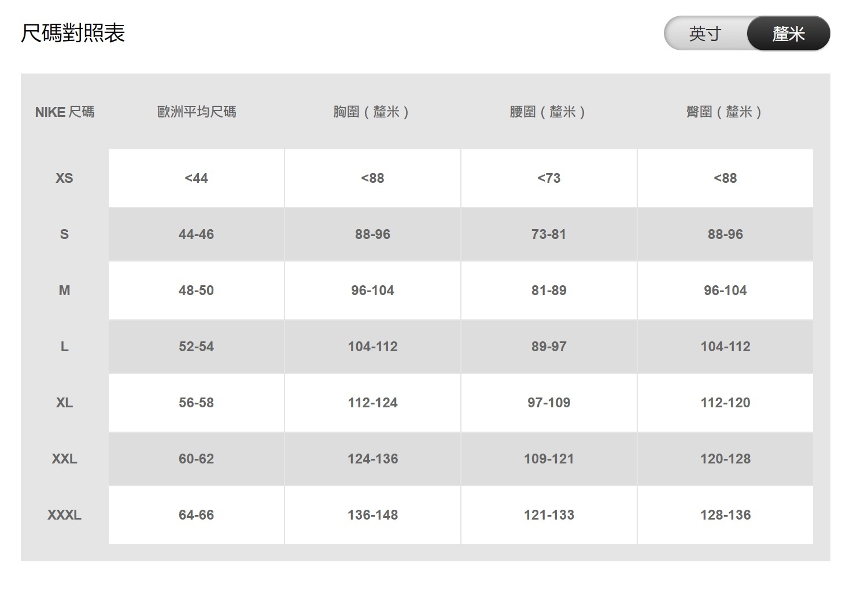
Task: Select the XXXL size row label
Action: 64,515
